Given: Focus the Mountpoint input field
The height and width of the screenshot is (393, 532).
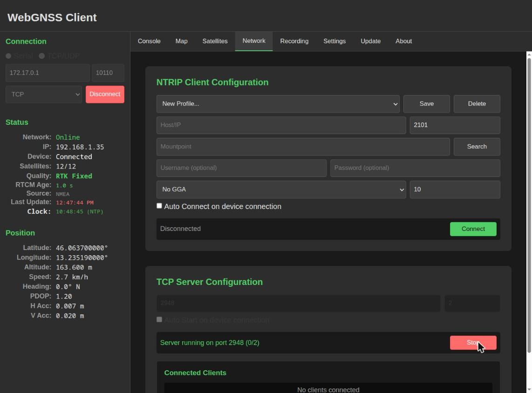Looking at the screenshot, I should 303,147.
